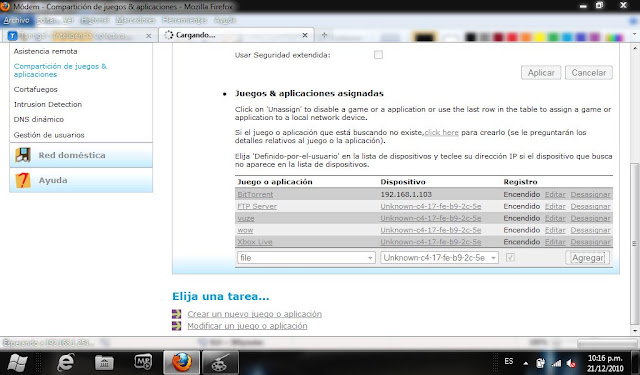This screenshot has height=375, width=640.
Task: Open the Windows Start menu
Action: coord(17,362)
